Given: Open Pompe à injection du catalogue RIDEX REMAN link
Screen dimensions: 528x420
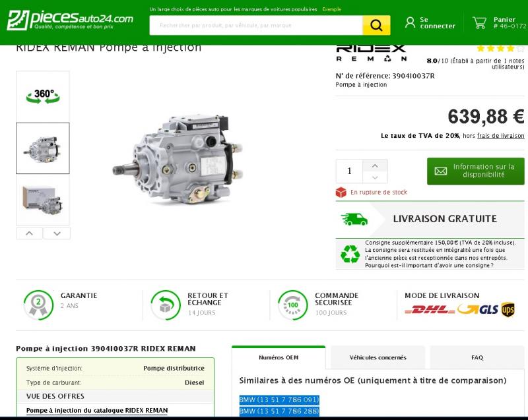Looking at the screenshot, I should point(97,410).
